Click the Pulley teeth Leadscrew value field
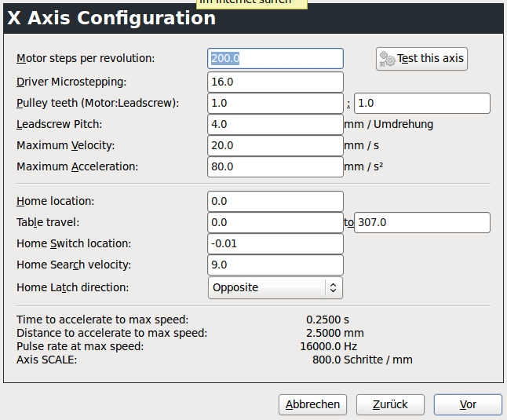 tap(422, 103)
